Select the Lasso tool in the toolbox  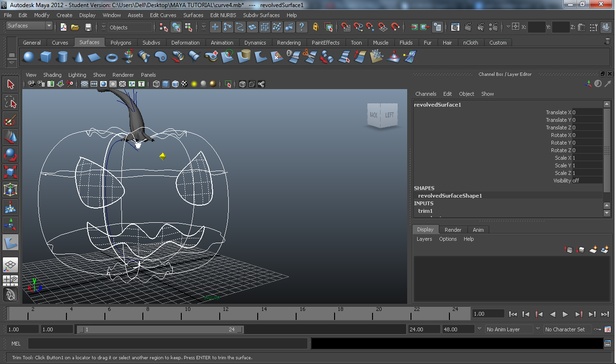(10, 102)
